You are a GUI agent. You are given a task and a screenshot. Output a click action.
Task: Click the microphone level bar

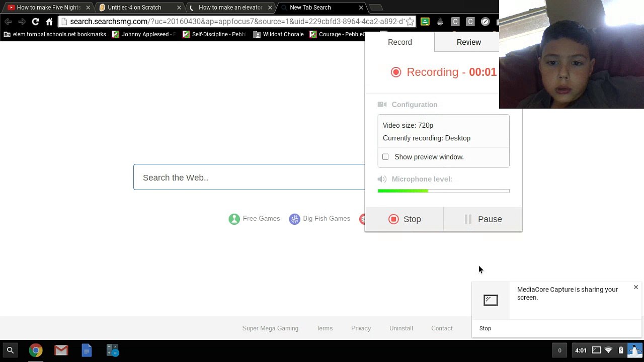click(443, 191)
